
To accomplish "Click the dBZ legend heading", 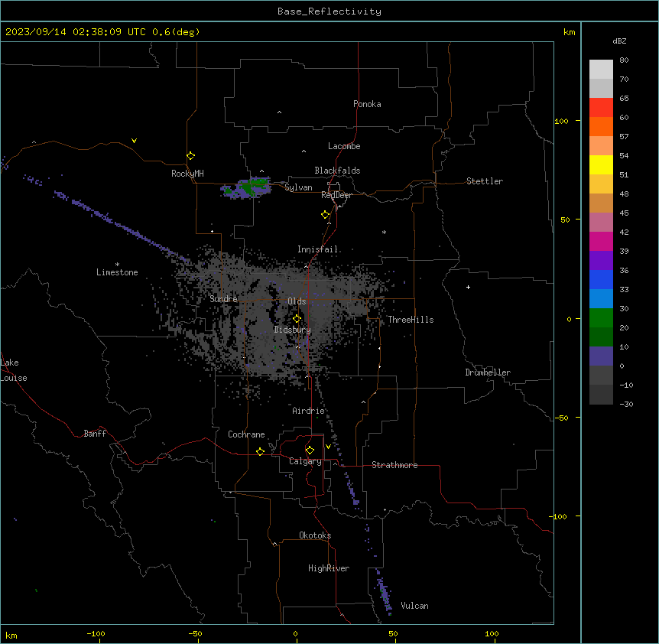I will coord(619,41).
